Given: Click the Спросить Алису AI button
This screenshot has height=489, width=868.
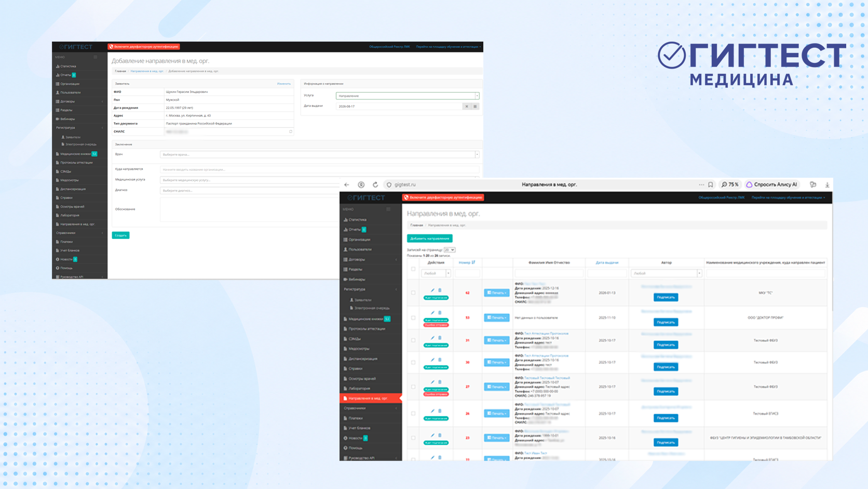Looking at the screenshot, I should [x=771, y=184].
